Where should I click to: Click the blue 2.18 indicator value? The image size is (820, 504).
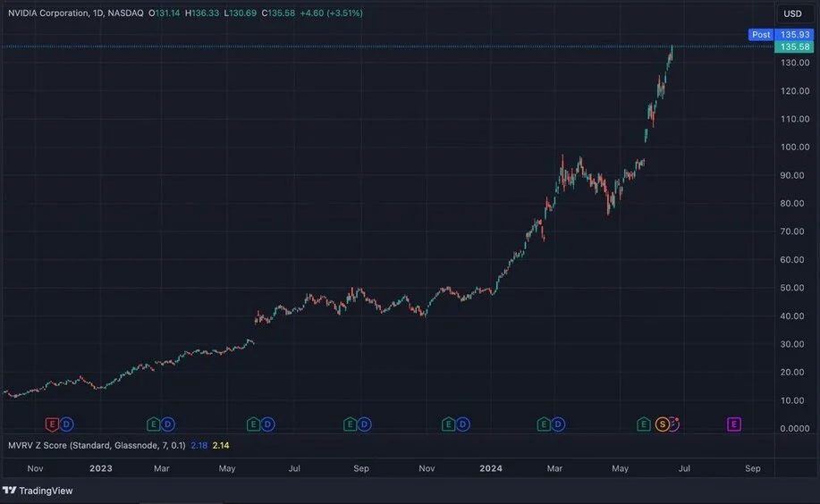(x=199, y=445)
